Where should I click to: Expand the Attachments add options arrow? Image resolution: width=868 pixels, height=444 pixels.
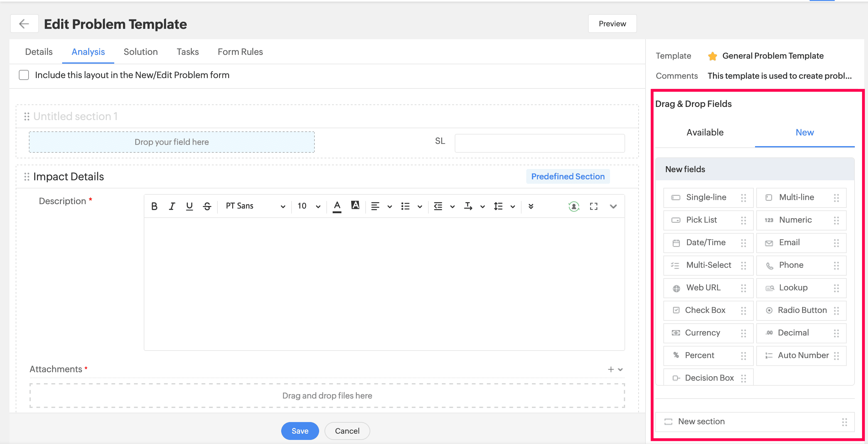[x=620, y=369]
